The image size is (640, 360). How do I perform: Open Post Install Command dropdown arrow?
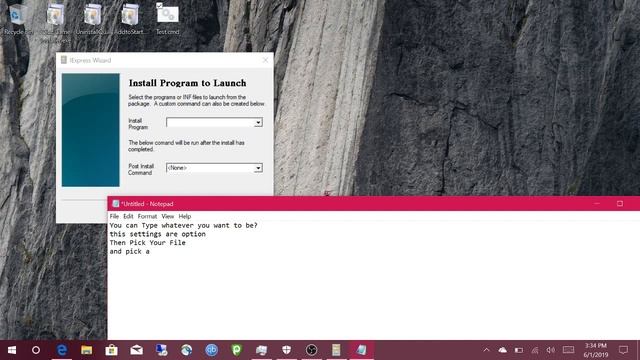pos(258,168)
